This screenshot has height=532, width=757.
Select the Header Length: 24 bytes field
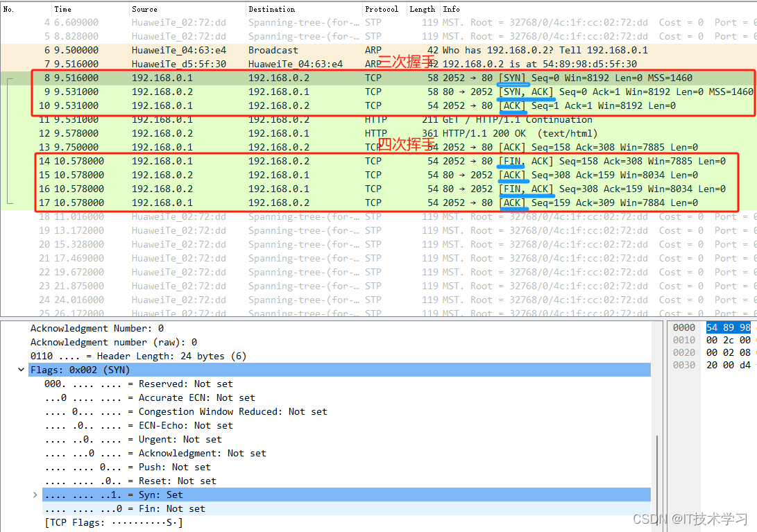pyautogui.click(x=138, y=357)
